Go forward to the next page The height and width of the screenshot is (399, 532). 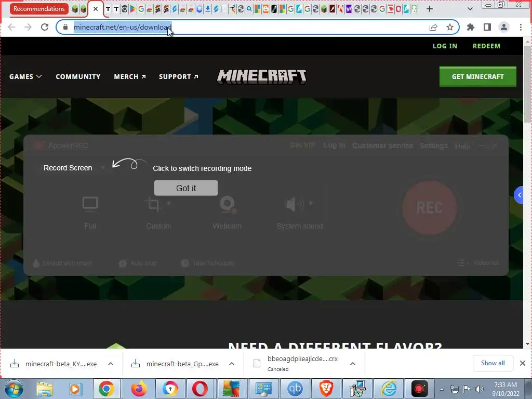[28, 27]
